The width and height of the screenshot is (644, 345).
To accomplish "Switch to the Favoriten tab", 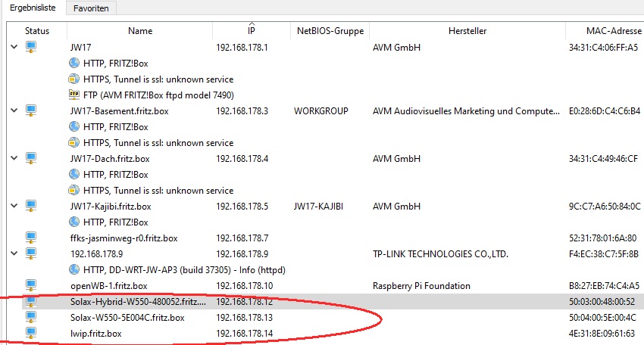I will tap(92, 8).
